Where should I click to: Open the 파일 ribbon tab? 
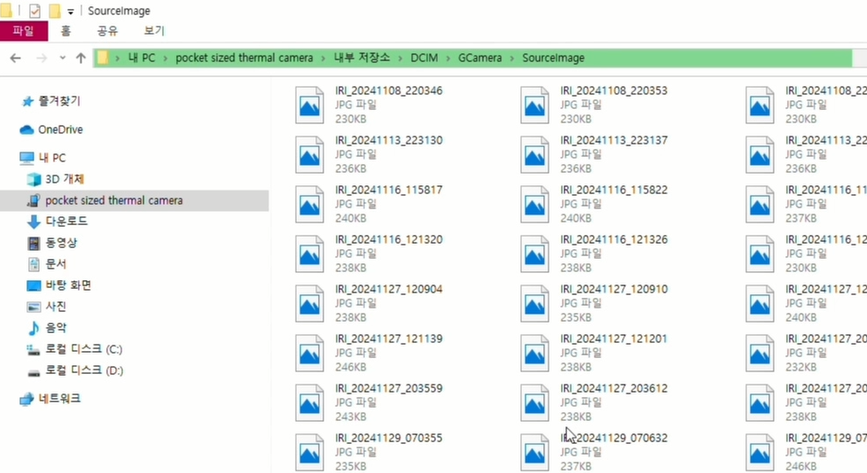24,31
